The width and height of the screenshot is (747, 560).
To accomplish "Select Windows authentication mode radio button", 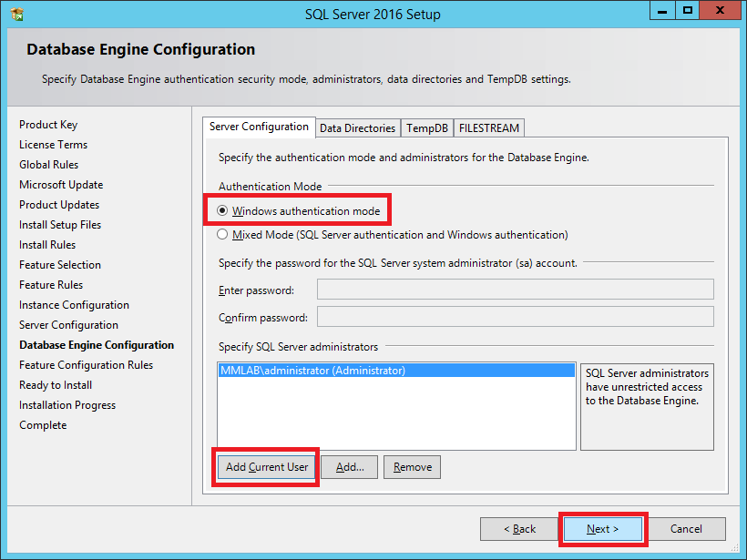I will click(x=223, y=211).
